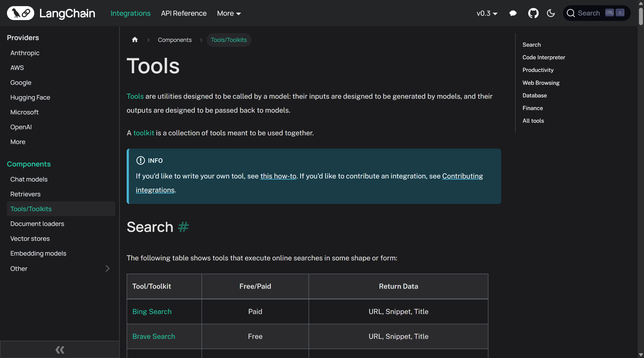Jump to Web Browsing section
This screenshot has height=358, width=644.
(x=541, y=83)
